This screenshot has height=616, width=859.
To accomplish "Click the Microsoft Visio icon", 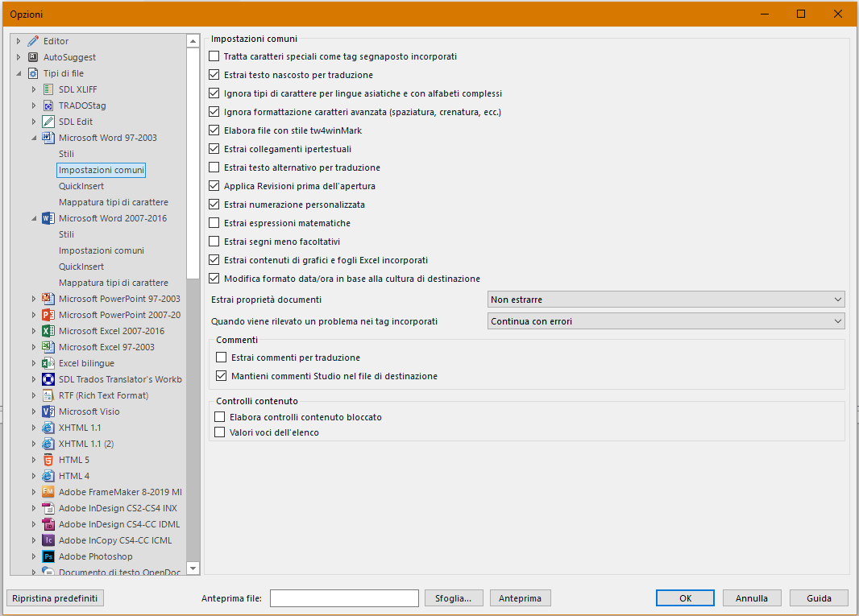I will click(48, 411).
